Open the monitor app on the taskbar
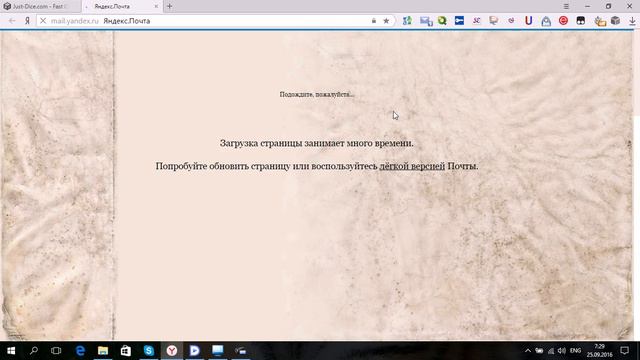640x360 pixels. click(x=218, y=351)
